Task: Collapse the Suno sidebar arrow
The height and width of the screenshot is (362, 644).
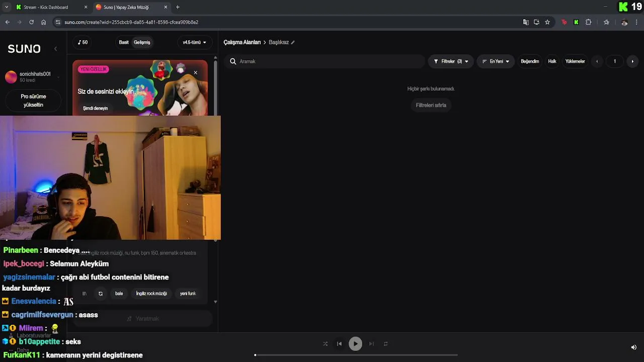Action: (55, 49)
